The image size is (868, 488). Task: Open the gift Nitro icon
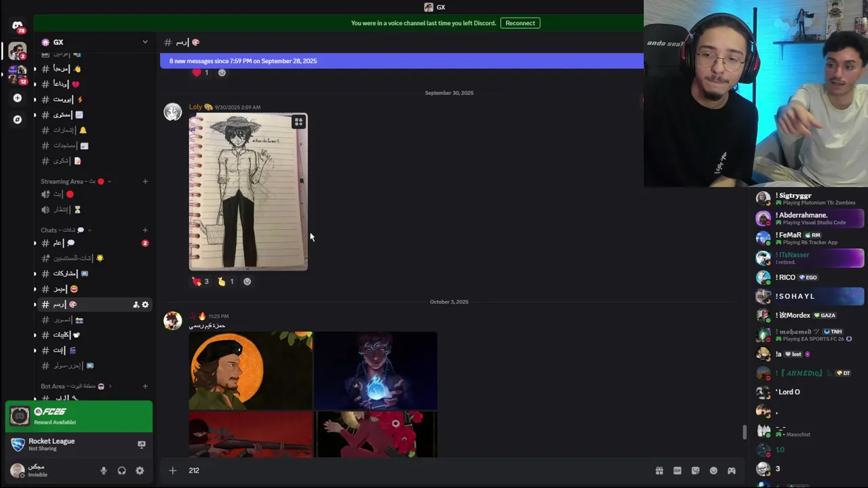(659, 470)
